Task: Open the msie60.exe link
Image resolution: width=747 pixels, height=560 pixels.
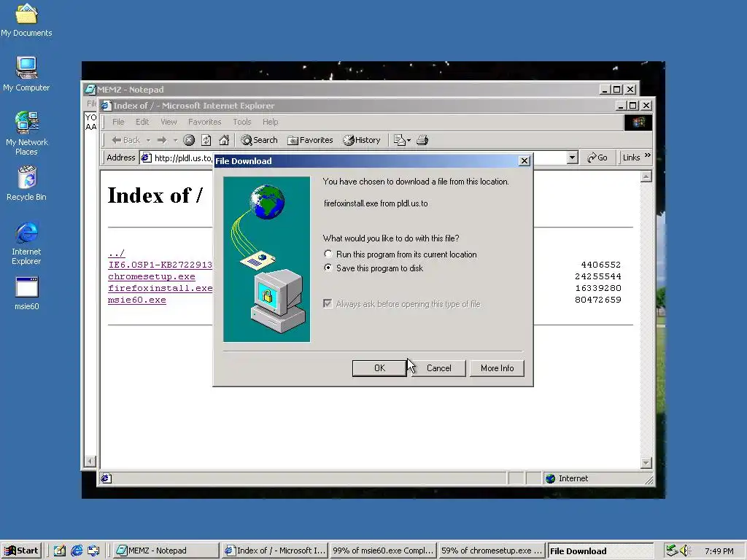Action: (x=137, y=300)
